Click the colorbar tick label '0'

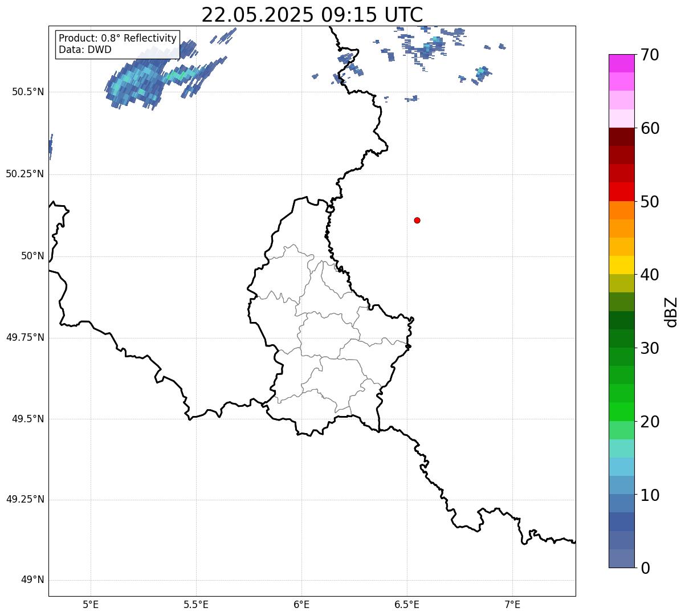[x=645, y=568]
